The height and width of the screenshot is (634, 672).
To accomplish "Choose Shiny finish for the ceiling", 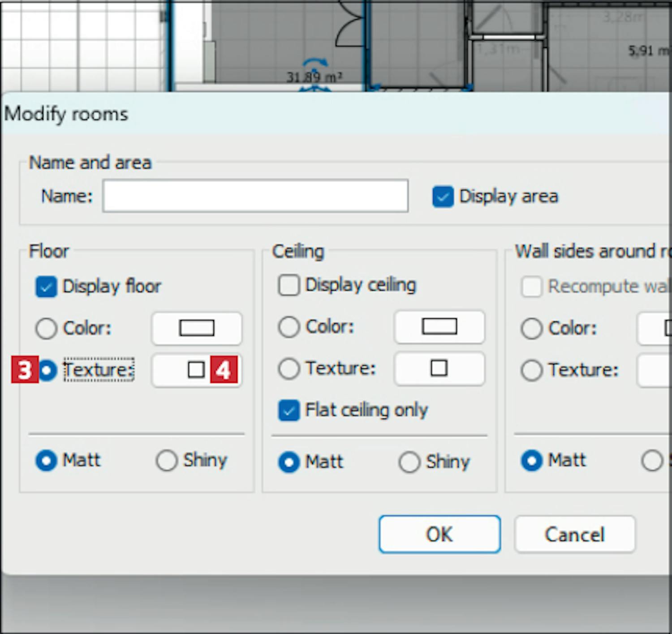I will pyautogui.click(x=409, y=462).
